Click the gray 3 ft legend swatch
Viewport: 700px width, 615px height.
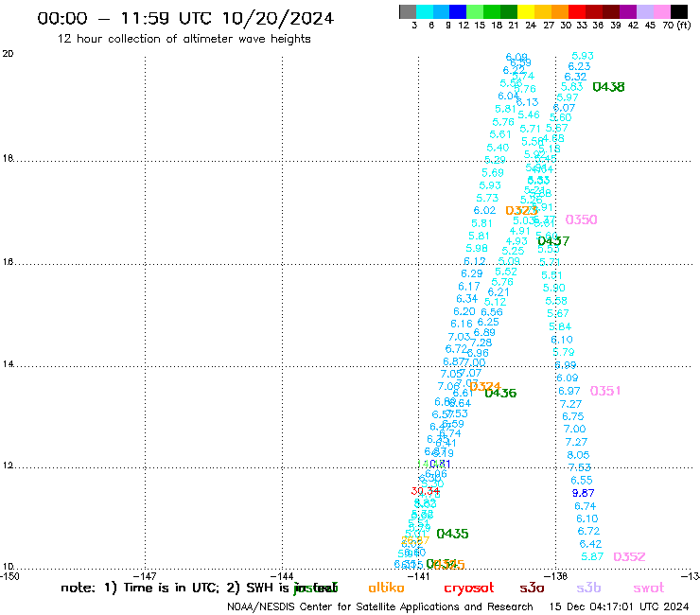click(x=408, y=11)
